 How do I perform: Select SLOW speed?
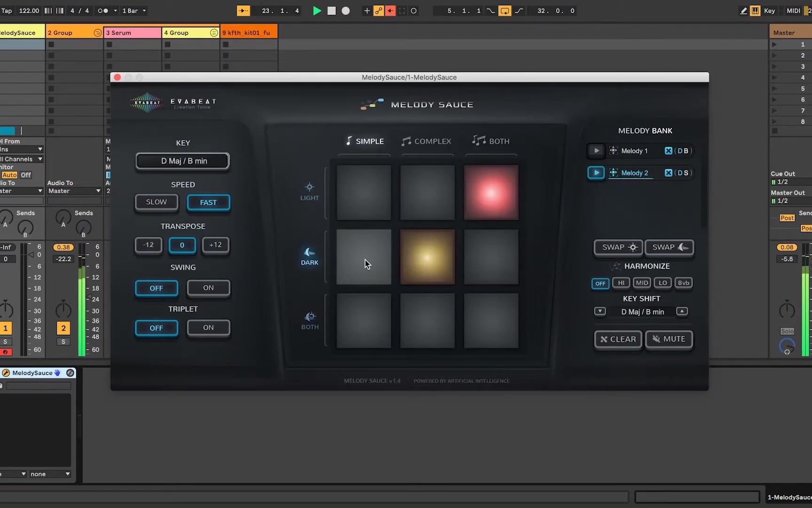click(x=156, y=202)
